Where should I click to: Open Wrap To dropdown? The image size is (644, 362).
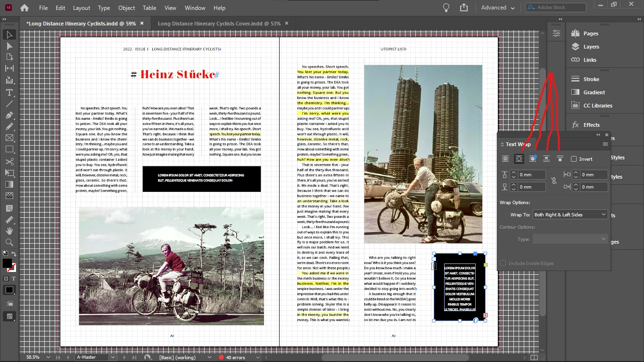(x=570, y=214)
